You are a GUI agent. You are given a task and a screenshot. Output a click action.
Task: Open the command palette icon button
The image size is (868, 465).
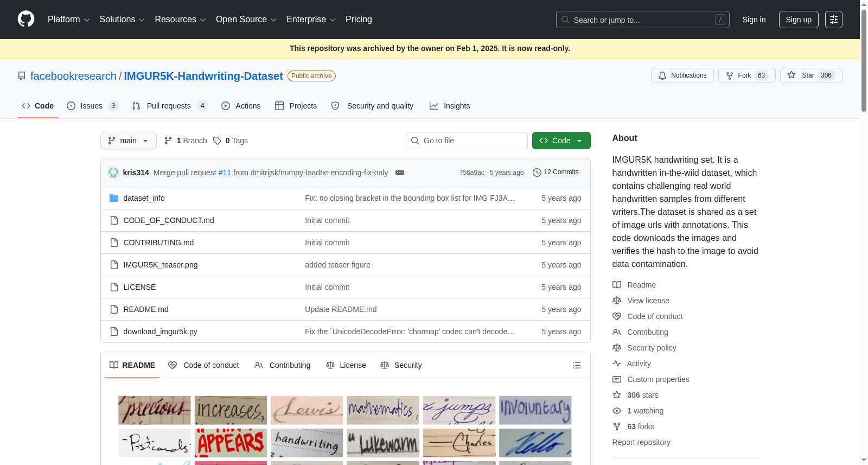[x=834, y=20]
